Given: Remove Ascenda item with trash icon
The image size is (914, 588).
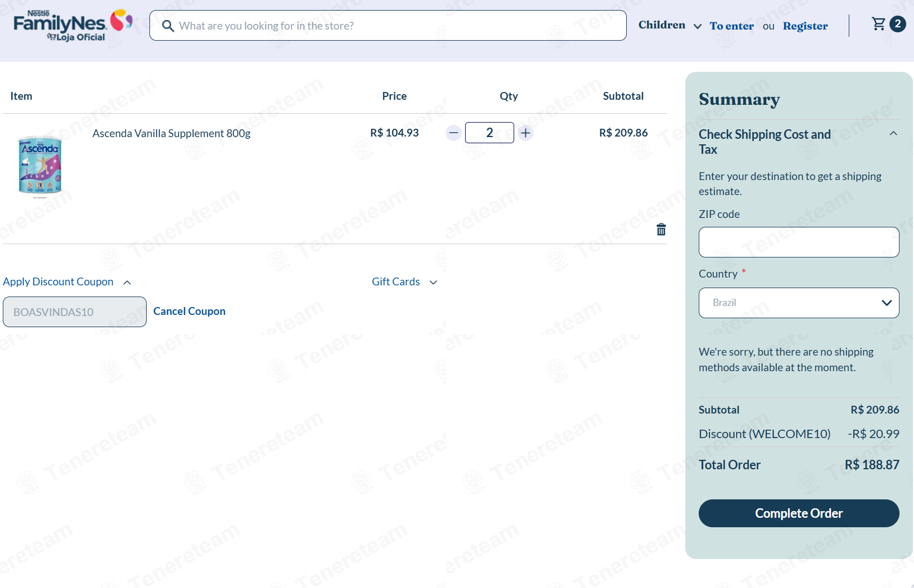Looking at the screenshot, I should coord(661,230).
